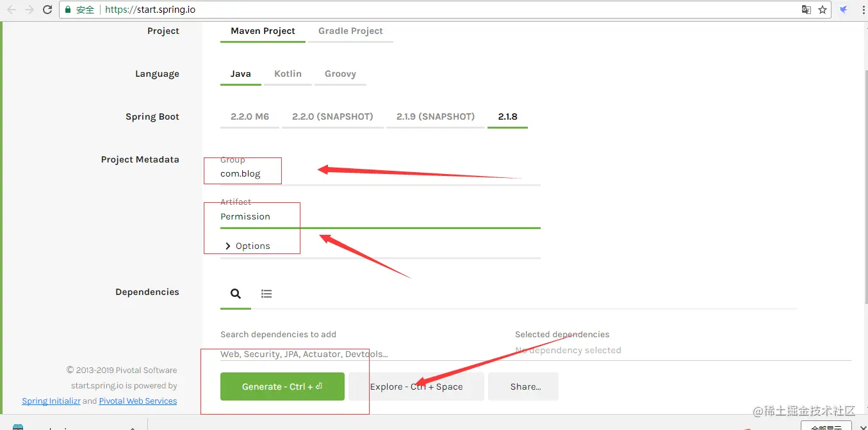
Task: Choose Kotlin as the language
Action: point(288,74)
